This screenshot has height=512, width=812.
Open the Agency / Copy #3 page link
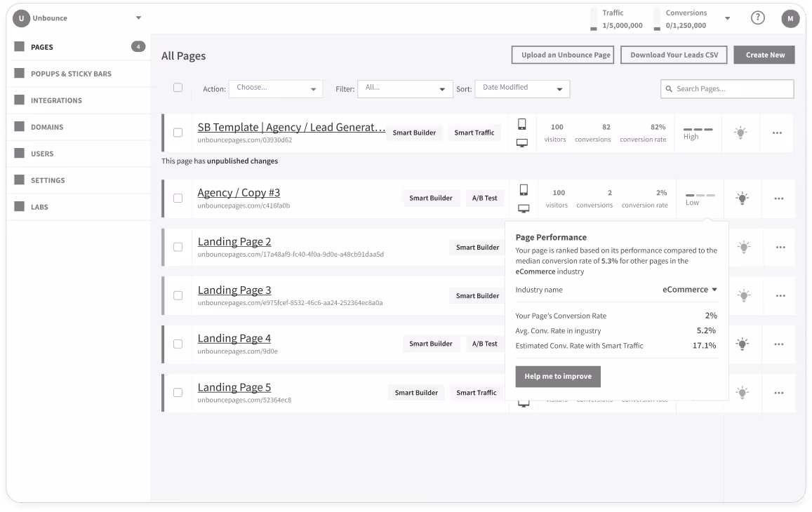click(x=239, y=193)
